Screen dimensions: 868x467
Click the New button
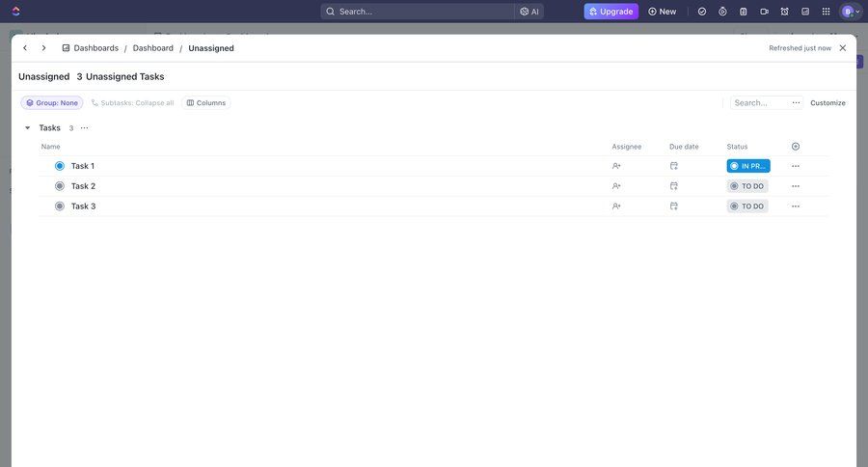(x=662, y=11)
